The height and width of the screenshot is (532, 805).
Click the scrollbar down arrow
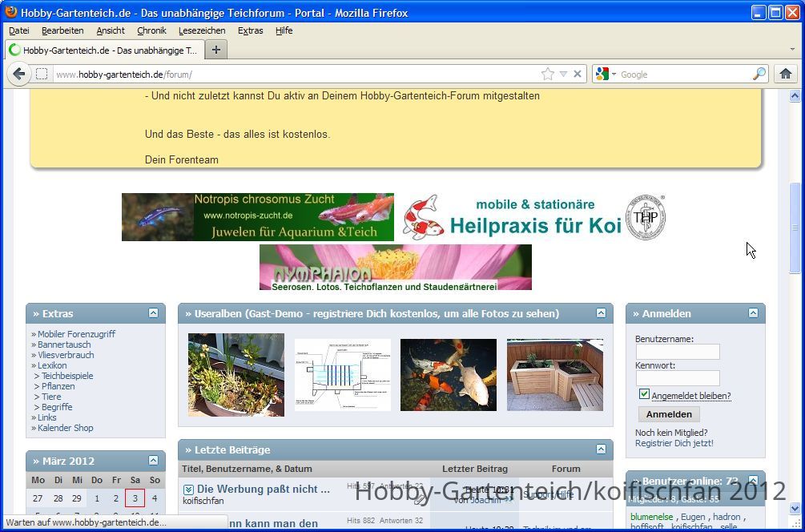795,509
